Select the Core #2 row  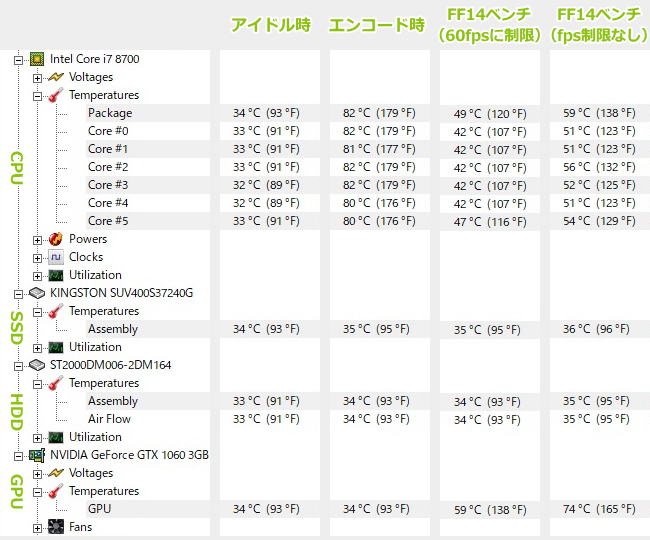tap(148, 167)
